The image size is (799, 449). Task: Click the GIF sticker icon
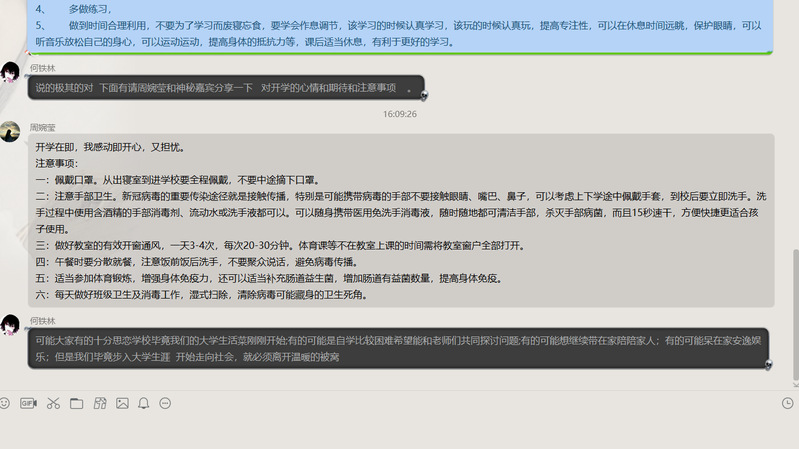tap(28, 403)
